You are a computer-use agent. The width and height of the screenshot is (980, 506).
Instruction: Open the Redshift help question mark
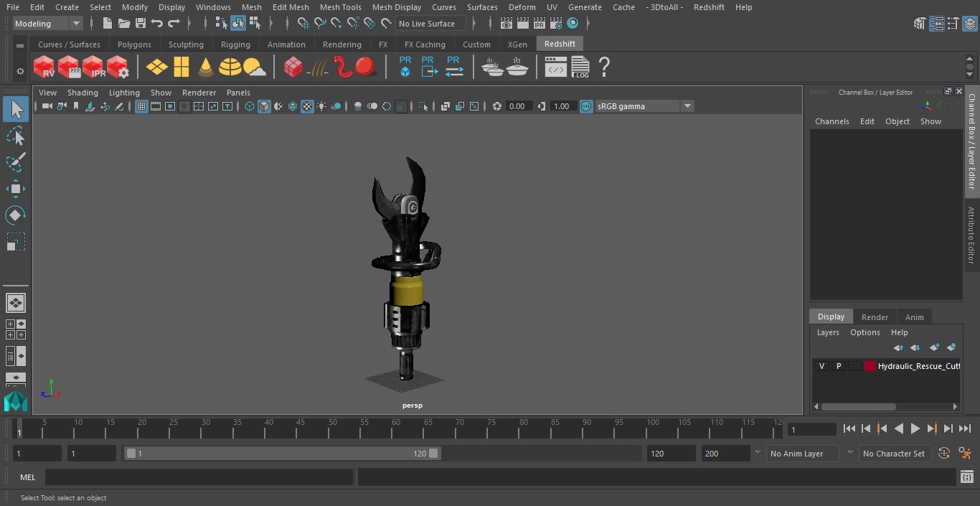point(604,67)
